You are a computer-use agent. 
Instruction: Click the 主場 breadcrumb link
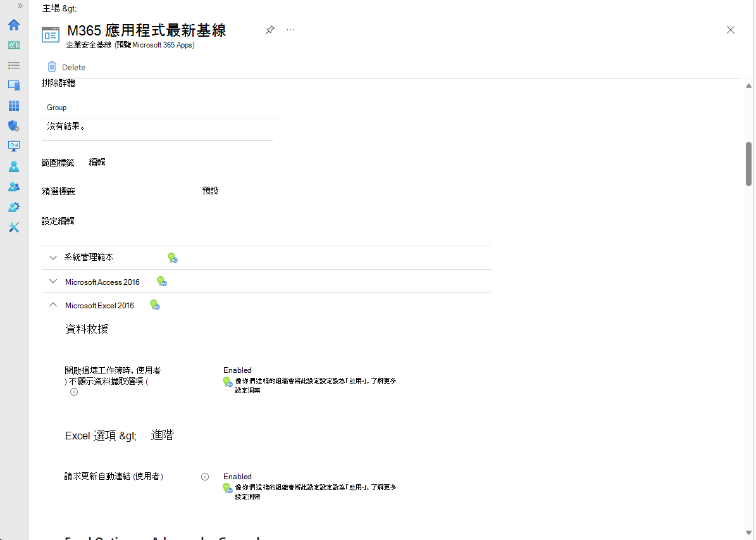tap(51, 8)
